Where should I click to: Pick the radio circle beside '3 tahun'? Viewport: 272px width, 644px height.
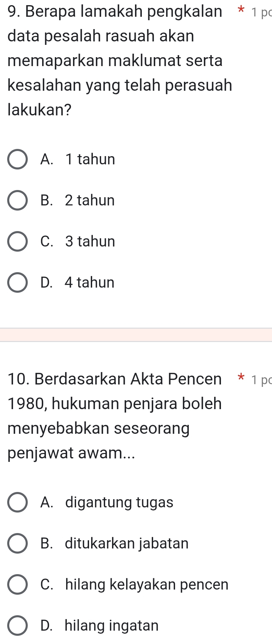[x=17, y=242]
